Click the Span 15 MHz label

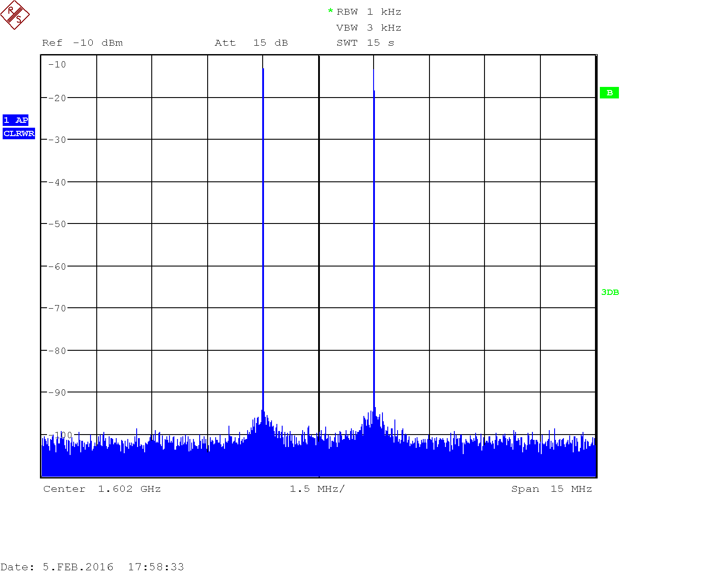click(551, 489)
